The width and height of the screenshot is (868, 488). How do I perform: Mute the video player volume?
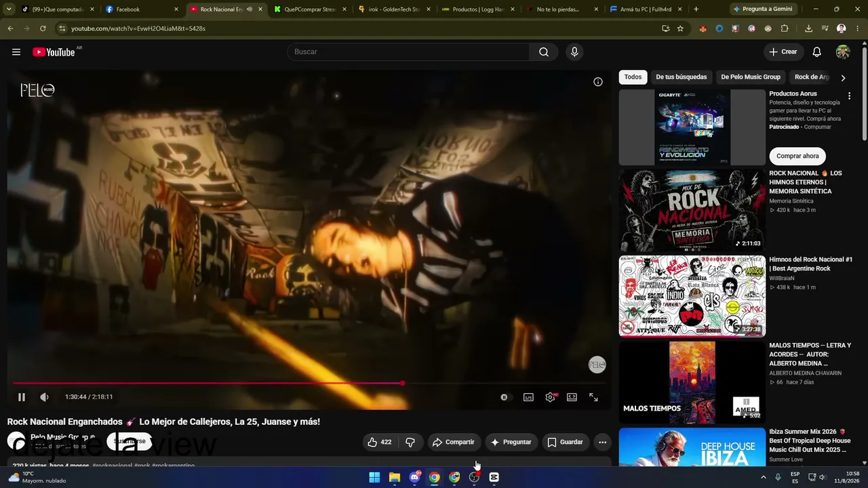[x=44, y=397]
